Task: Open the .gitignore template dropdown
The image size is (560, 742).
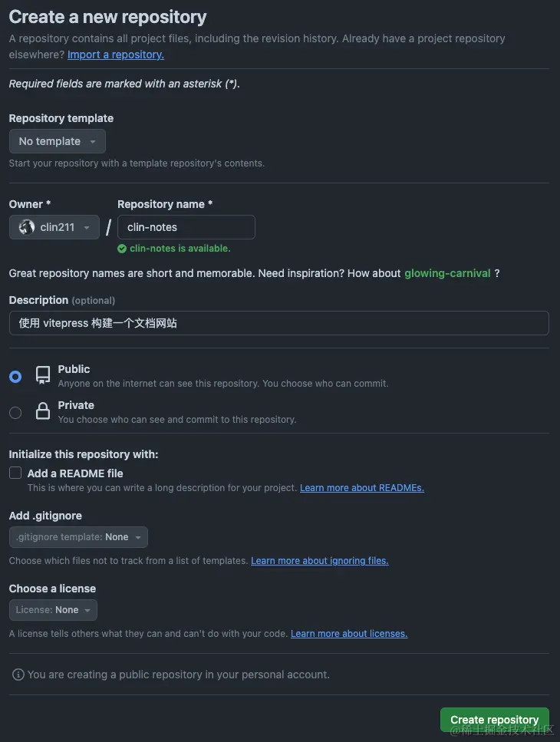Action: (x=77, y=537)
